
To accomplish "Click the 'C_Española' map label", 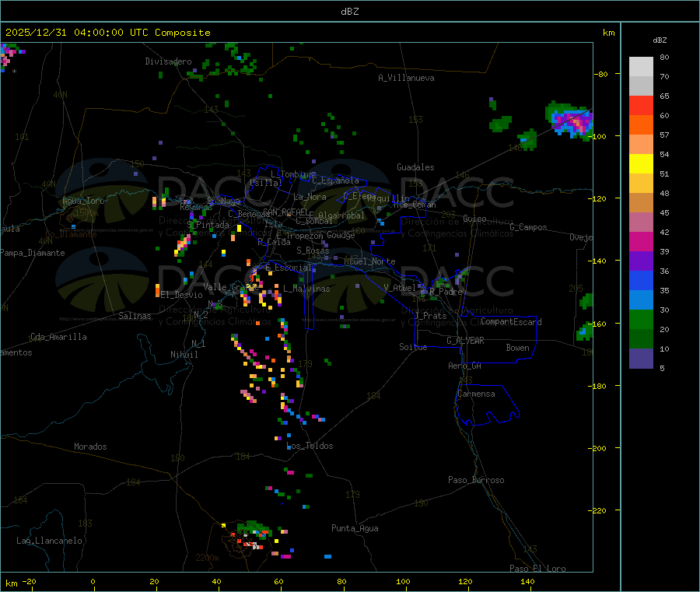I will 336,180.
